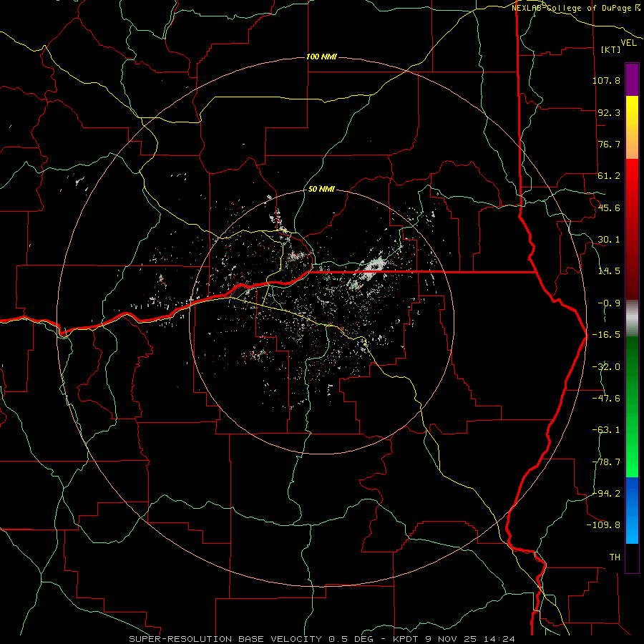Click the TH range-folded label
The width and height of the screenshot is (644, 644).
point(615,557)
